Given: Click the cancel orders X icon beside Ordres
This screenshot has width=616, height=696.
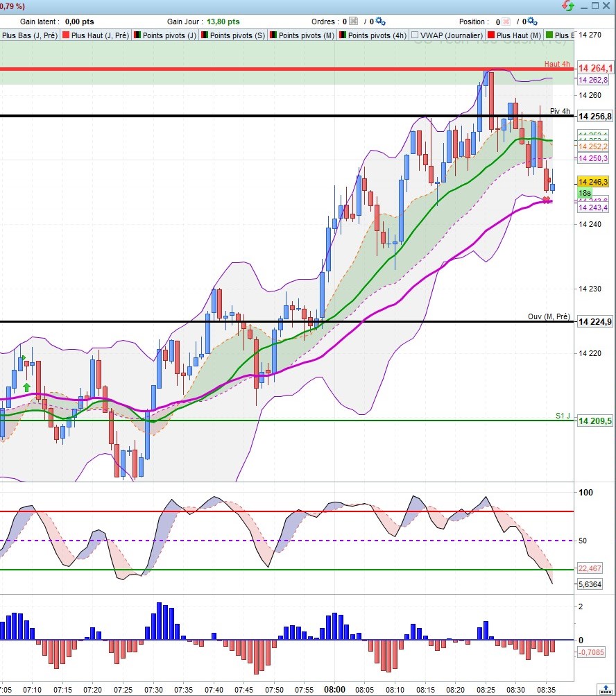Looking at the screenshot, I should (x=353, y=22).
